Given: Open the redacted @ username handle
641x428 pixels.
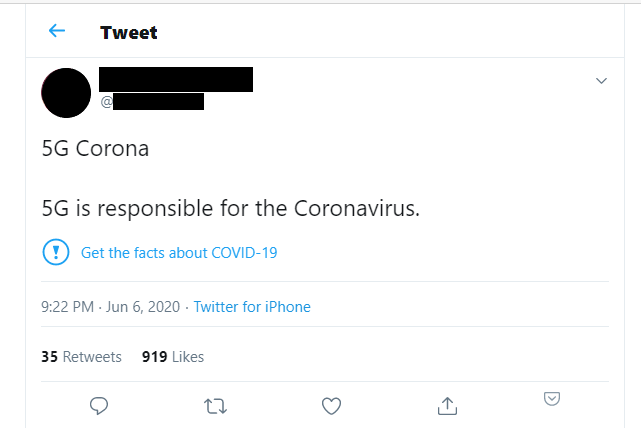Looking at the screenshot, I should click(x=152, y=101).
